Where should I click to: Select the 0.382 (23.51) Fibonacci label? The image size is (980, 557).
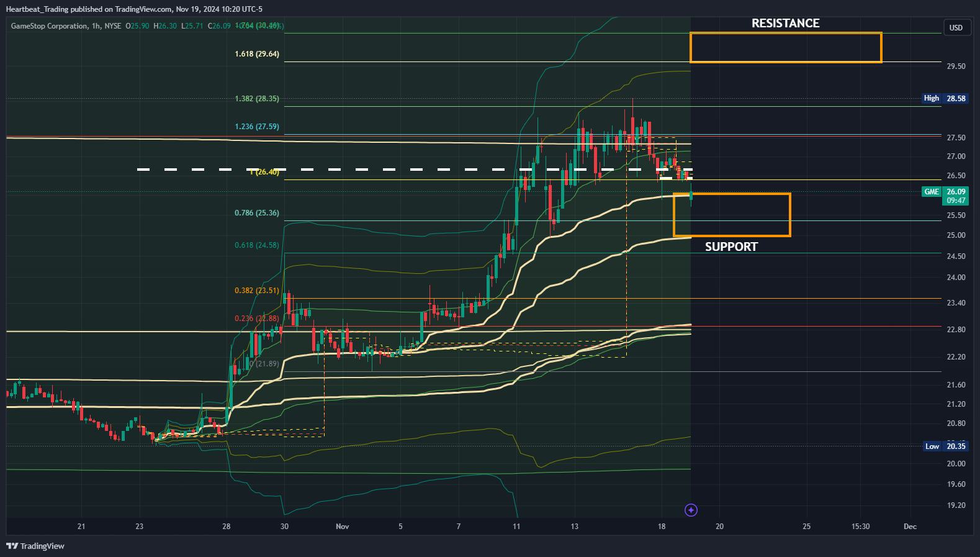point(257,291)
